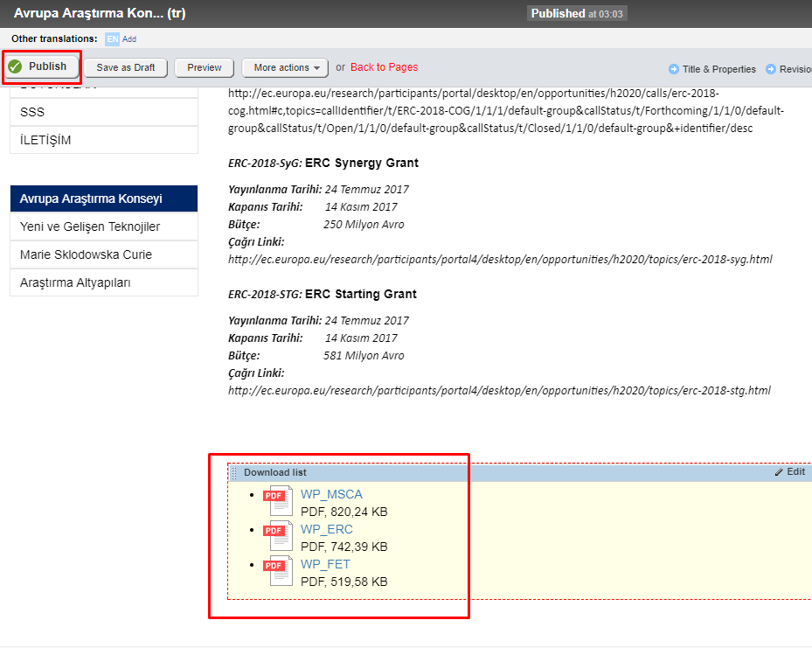This screenshot has width=812, height=648.
Task: Open the İLETİŞİM sidebar item
Action: coord(103,141)
